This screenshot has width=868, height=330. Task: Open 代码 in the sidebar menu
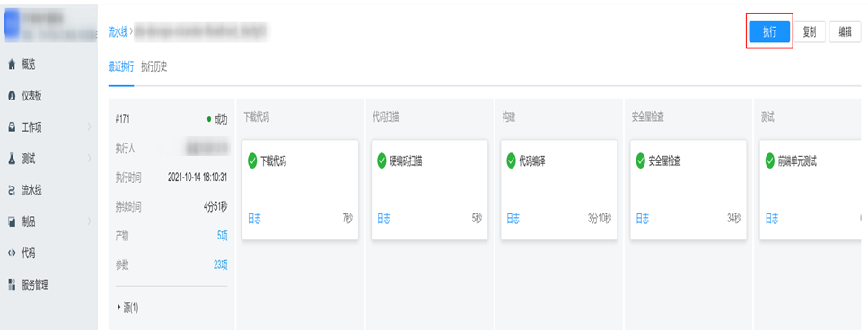tap(29, 254)
